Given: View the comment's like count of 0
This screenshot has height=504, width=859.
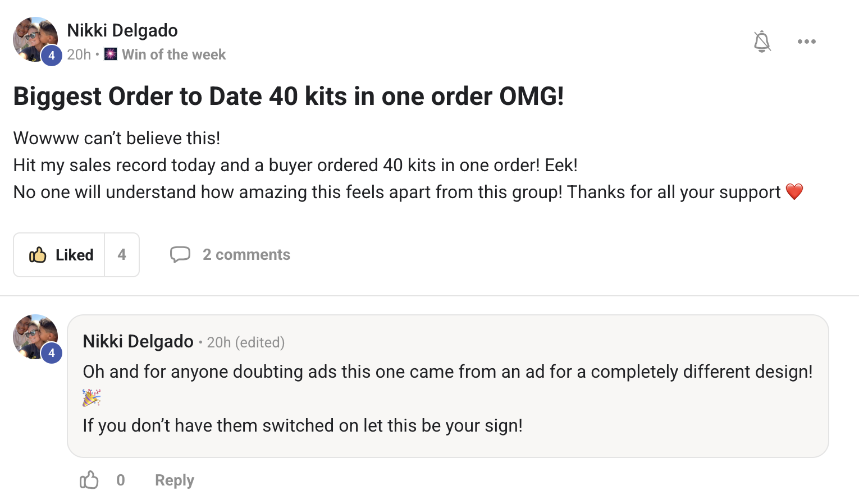Looking at the screenshot, I should [121, 480].
